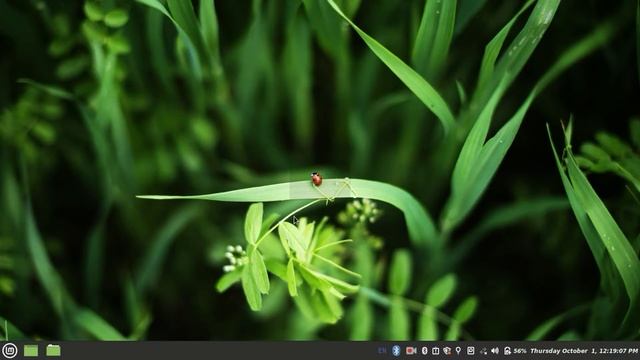Open the calendar from the clock
Image resolution: width=640 pixels, height=360 pixels.
(584, 351)
